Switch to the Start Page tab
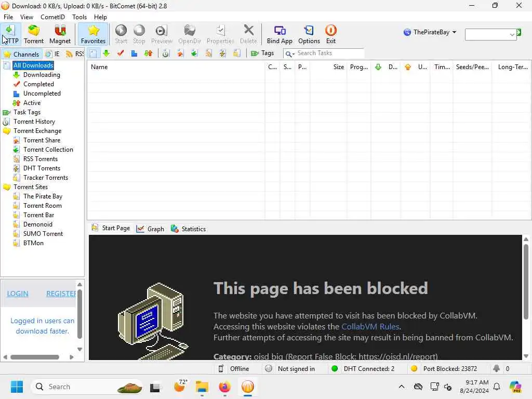Image resolution: width=532 pixels, height=399 pixels. [111, 229]
